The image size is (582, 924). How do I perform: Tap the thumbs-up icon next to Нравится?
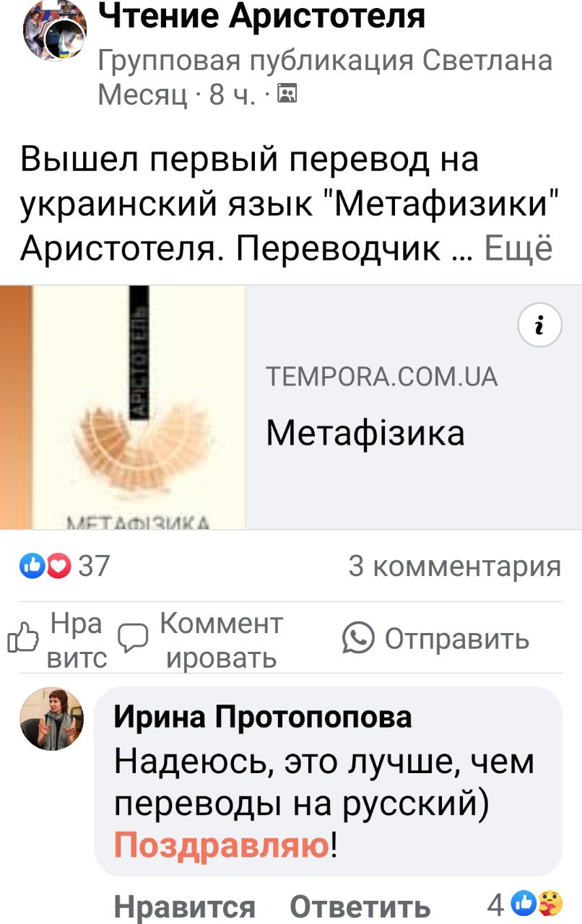coord(23,639)
